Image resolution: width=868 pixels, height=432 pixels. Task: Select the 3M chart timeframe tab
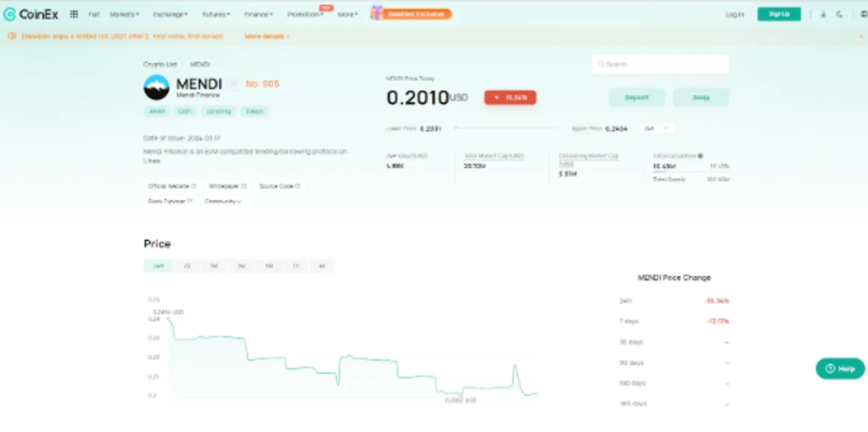[241, 266]
